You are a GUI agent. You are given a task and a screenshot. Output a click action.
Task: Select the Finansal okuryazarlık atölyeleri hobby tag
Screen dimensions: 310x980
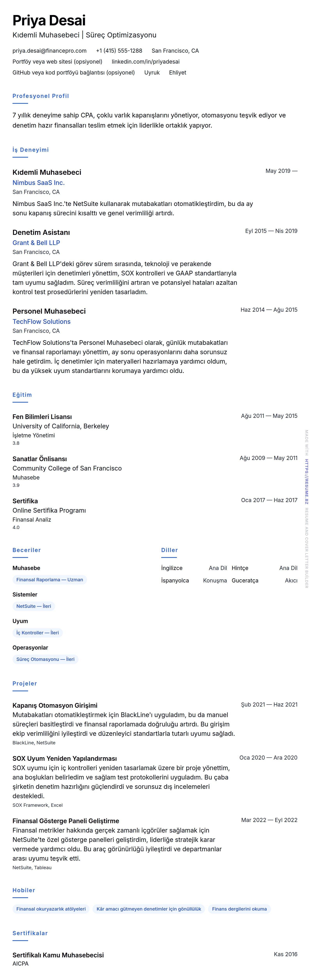pyautogui.click(x=51, y=909)
